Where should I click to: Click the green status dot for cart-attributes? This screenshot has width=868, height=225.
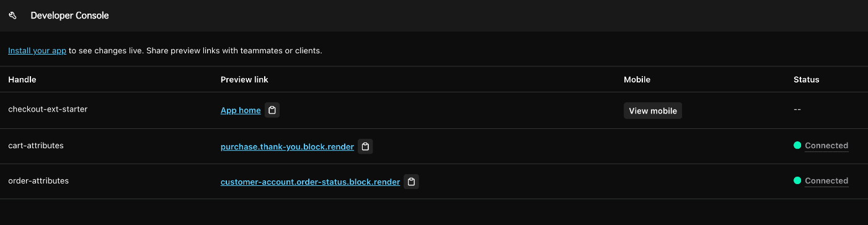coord(797,146)
